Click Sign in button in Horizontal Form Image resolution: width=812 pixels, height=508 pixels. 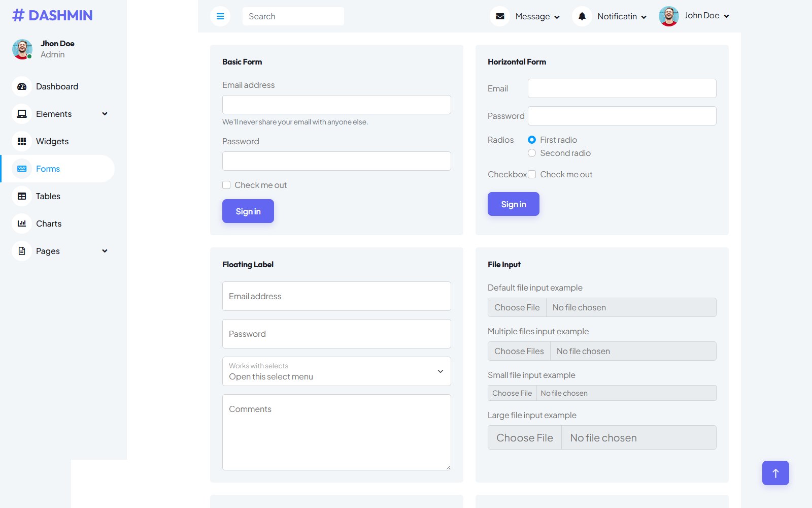tap(514, 204)
